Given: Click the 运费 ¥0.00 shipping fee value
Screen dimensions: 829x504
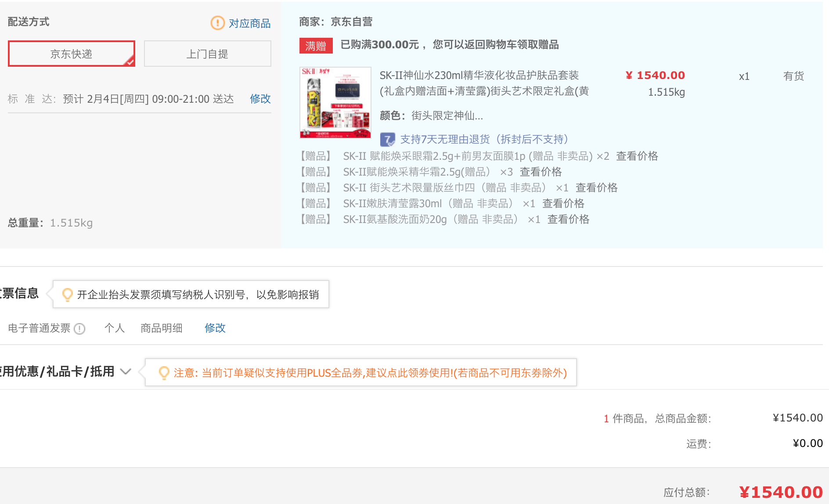Looking at the screenshot, I should point(808,443).
